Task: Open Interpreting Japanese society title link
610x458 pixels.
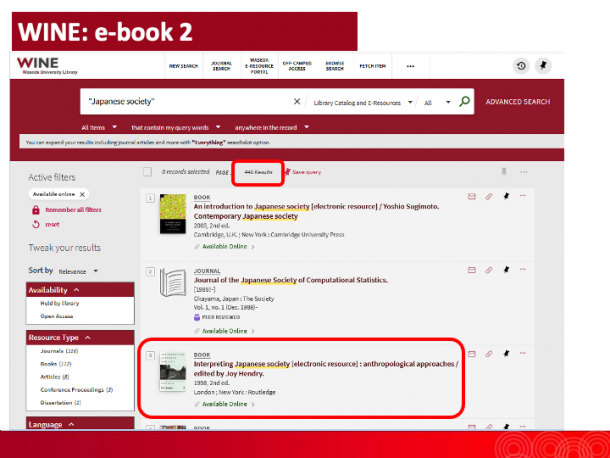Action: (x=326, y=369)
